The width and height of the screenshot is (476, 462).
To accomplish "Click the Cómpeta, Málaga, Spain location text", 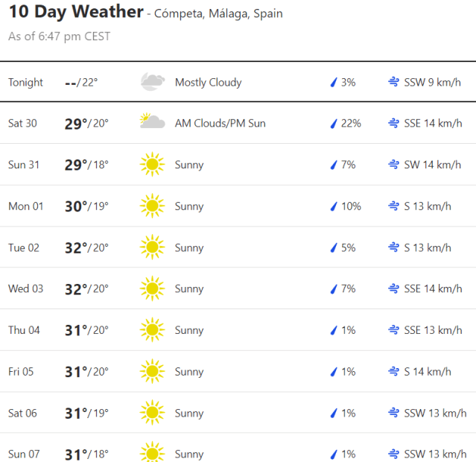I will pos(218,14).
